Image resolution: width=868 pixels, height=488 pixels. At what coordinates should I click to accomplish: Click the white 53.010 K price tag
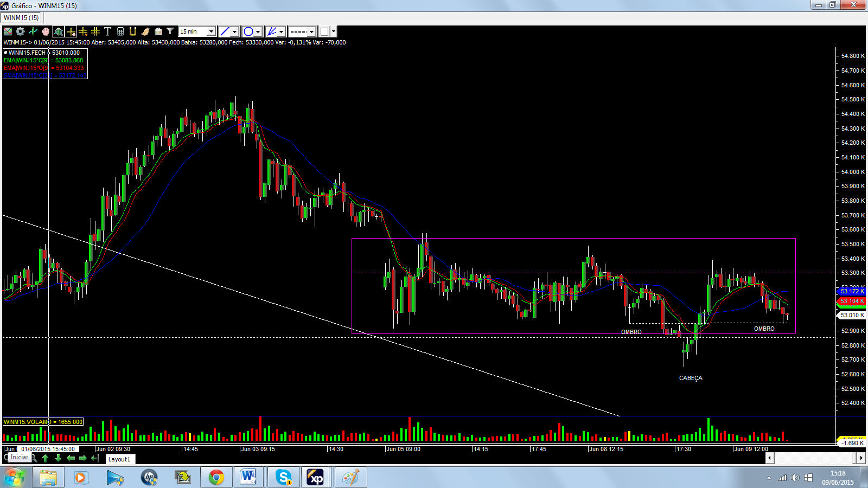pyautogui.click(x=852, y=315)
